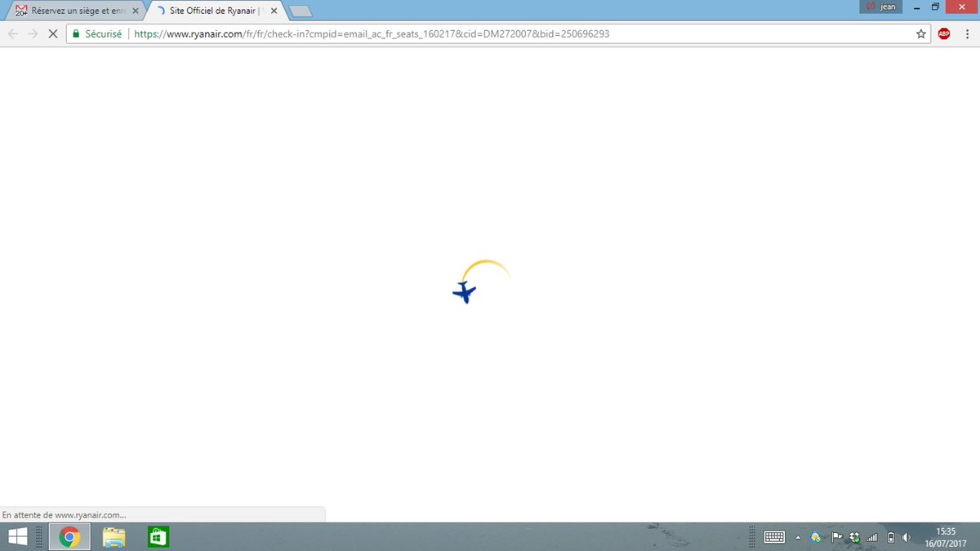This screenshot has height=551, width=980.
Task: Go forward in browser history
Action: coord(33,33)
